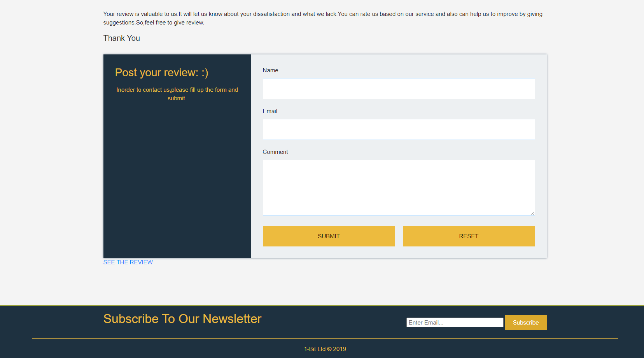Submit the review form
Image resolution: width=644 pixels, height=358 pixels.
329,236
